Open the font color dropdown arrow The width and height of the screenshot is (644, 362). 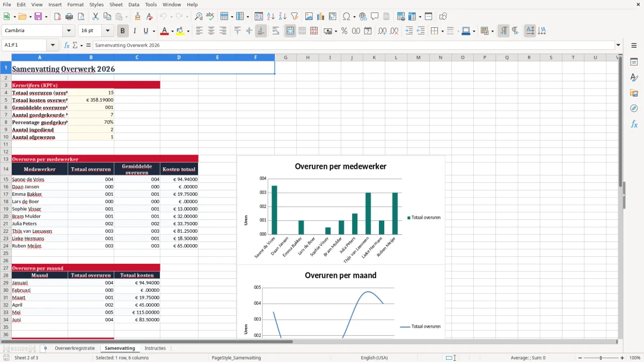click(172, 31)
